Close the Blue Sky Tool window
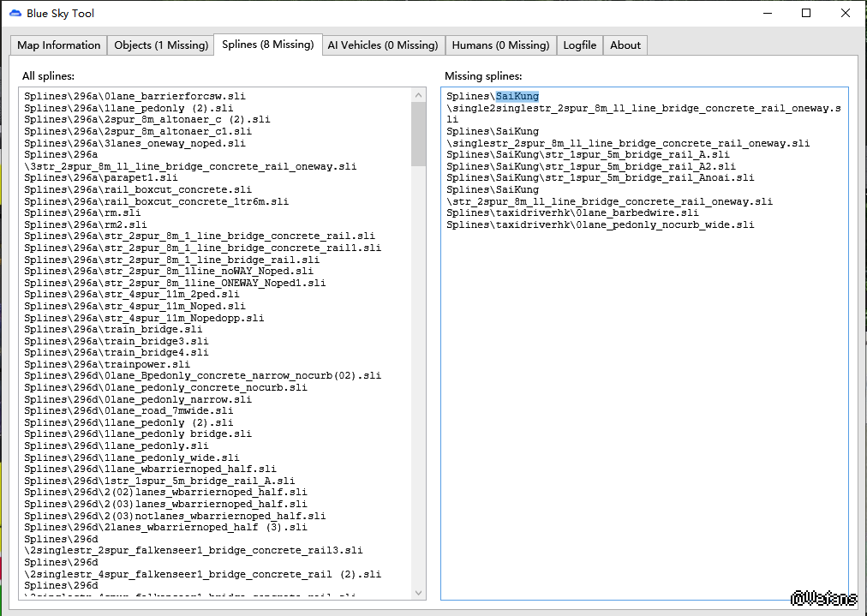 pyautogui.click(x=846, y=13)
